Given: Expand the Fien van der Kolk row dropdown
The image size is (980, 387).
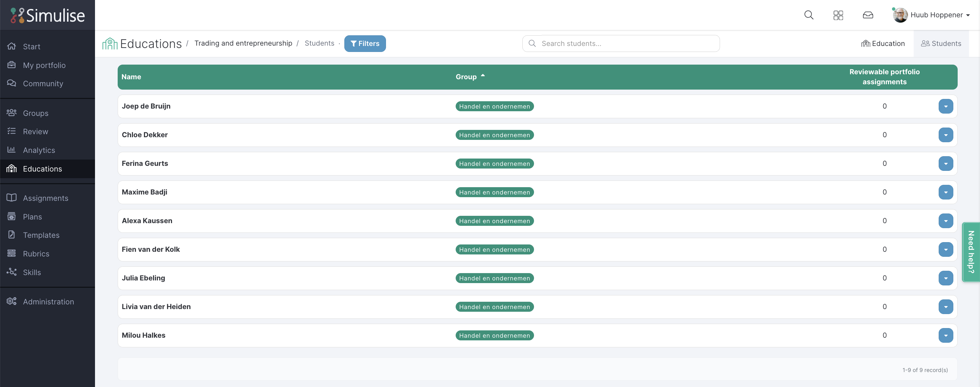Looking at the screenshot, I should click(x=945, y=249).
